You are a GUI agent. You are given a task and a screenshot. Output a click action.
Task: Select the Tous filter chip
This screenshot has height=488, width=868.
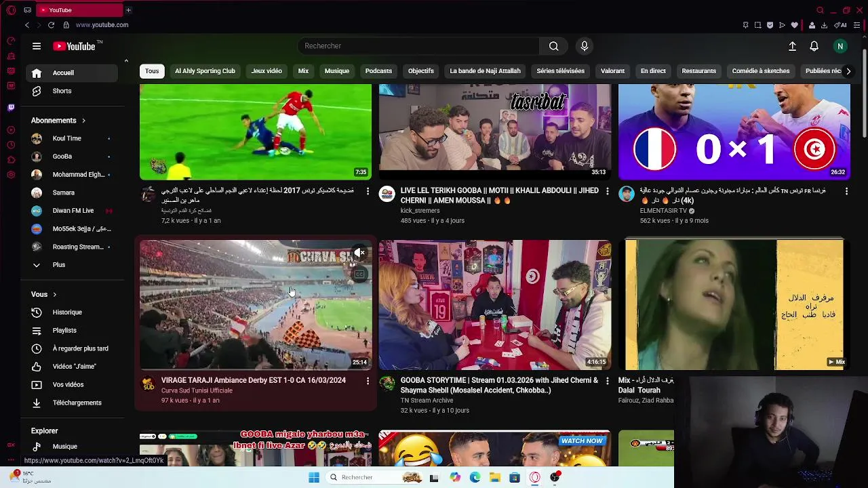tap(152, 71)
